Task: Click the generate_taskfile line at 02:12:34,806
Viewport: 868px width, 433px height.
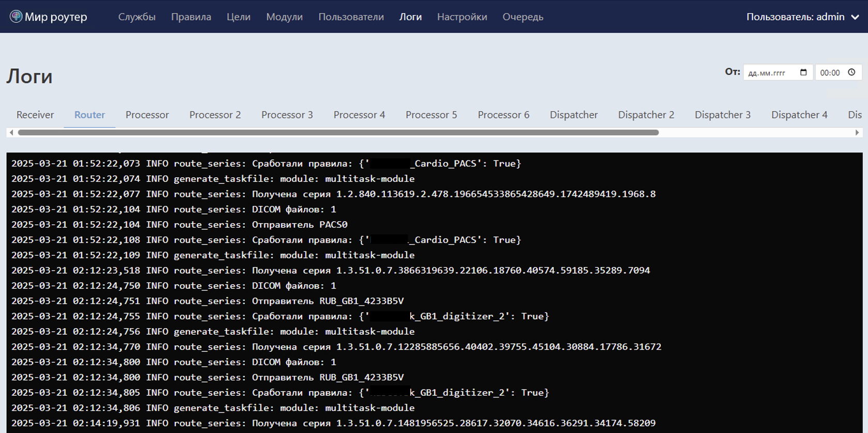Action: [x=213, y=408]
